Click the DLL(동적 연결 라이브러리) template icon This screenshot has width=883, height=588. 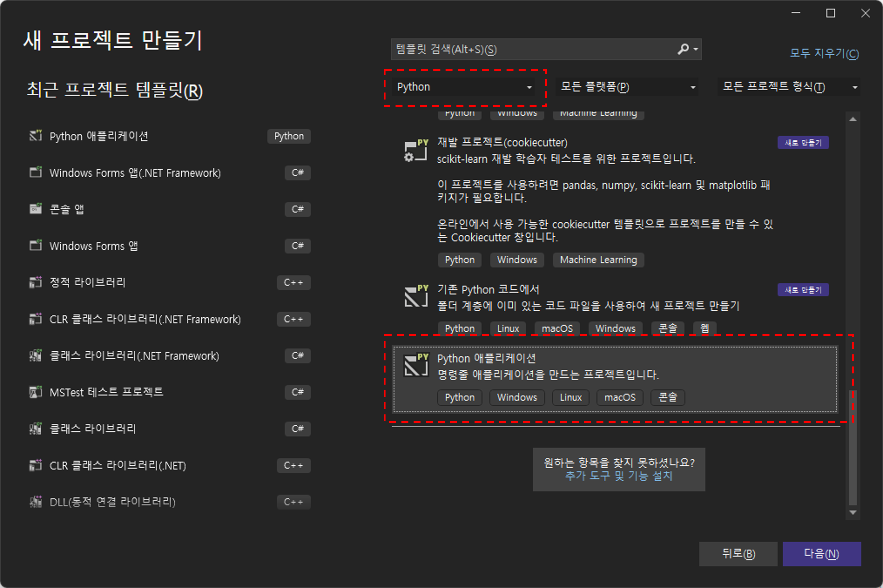coord(36,502)
